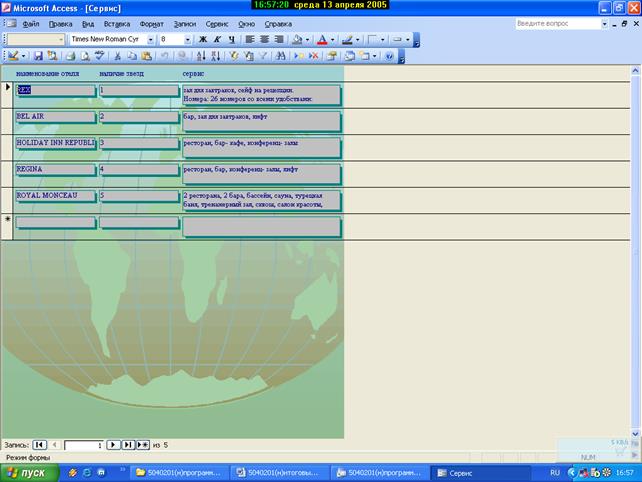Switch to Сервис taskbar button
642x482 pixels.
[482, 473]
